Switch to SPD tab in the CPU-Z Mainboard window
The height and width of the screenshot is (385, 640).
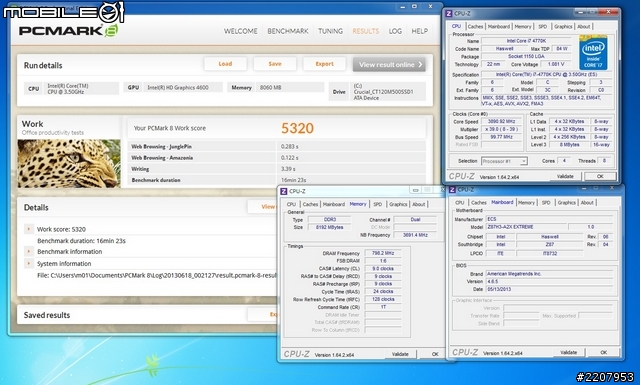coord(546,203)
